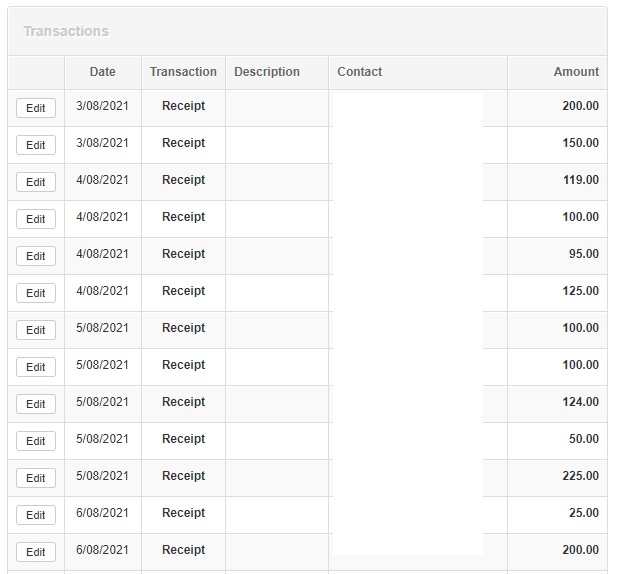Select the Transaction column header
Image resolution: width=618 pixels, height=574 pixels.
183,72
